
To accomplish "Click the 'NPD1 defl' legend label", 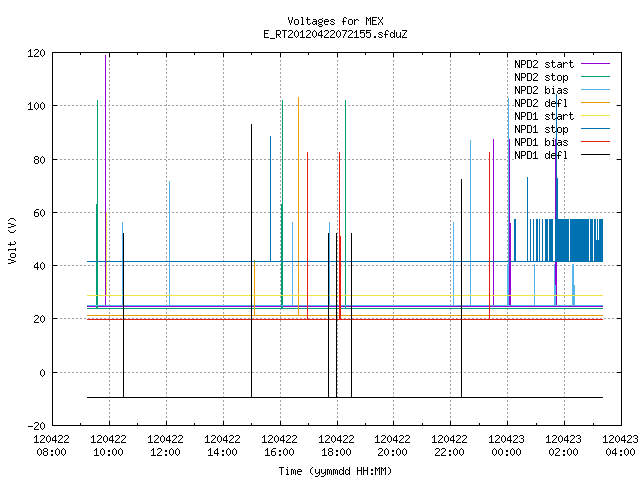I will point(540,156).
